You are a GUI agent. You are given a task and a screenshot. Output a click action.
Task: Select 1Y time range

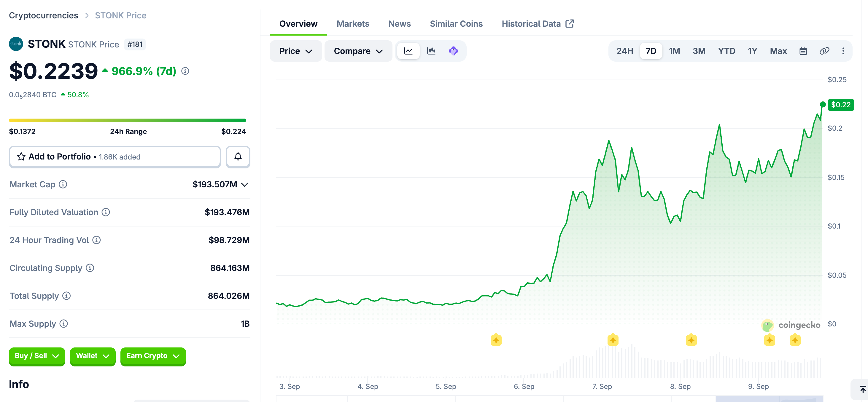752,51
